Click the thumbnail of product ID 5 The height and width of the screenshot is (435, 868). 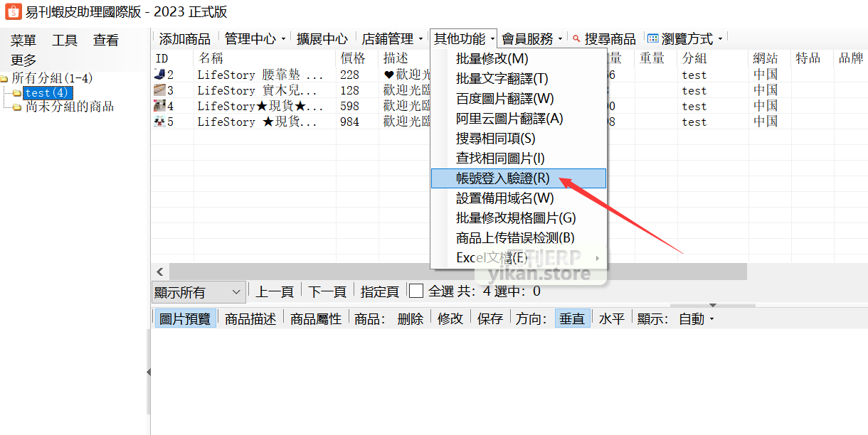coord(160,122)
